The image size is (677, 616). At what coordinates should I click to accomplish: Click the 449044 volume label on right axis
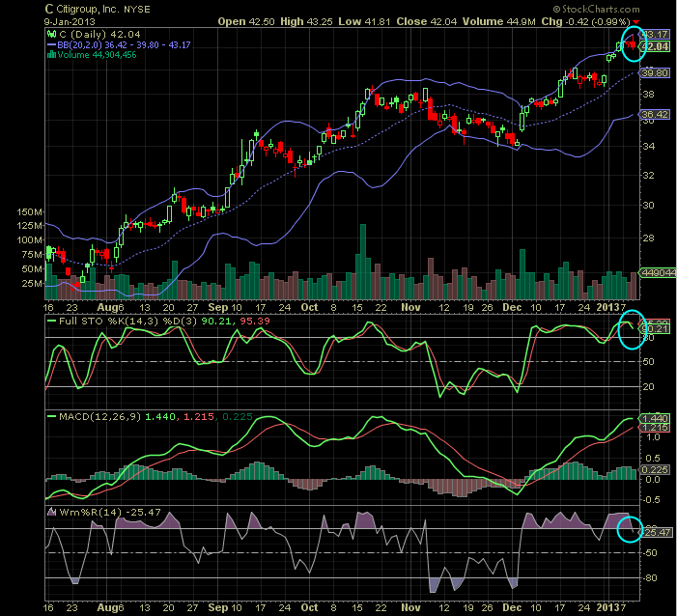point(658,273)
